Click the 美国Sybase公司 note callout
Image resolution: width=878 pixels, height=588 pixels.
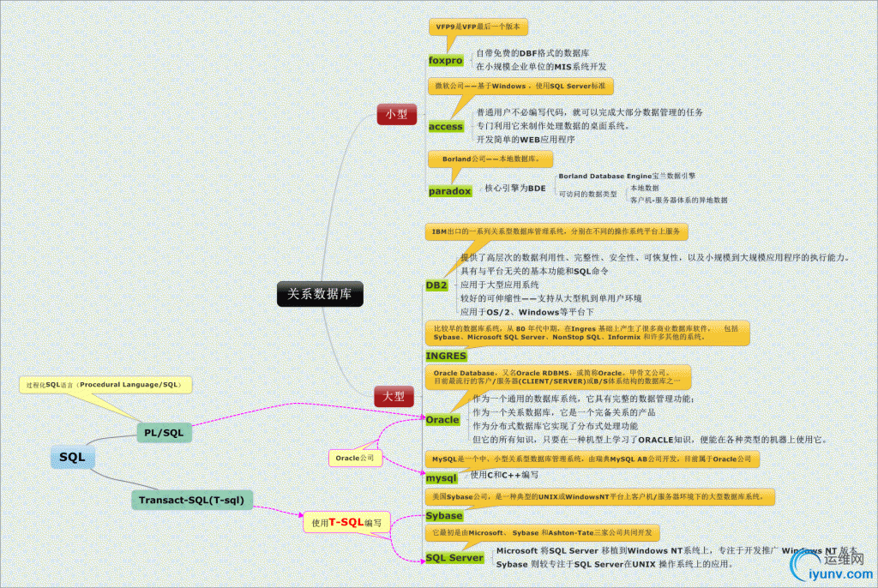click(x=600, y=497)
